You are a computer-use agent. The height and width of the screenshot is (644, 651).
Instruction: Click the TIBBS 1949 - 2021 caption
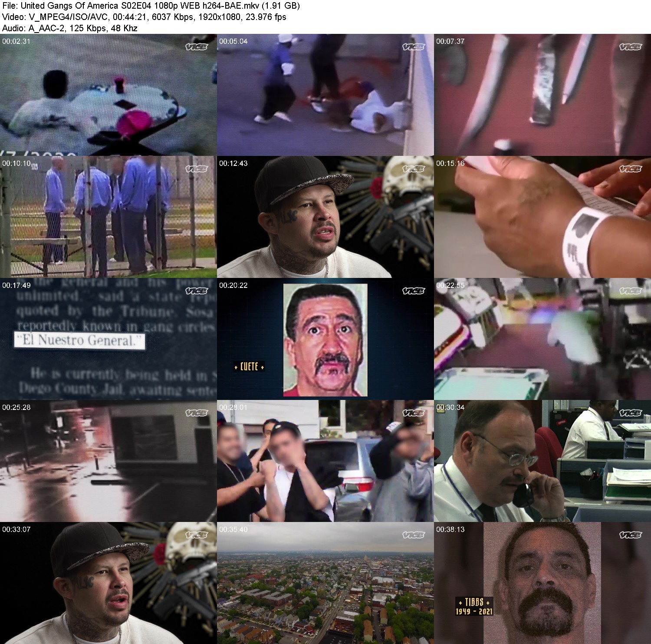click(x=474, y=606)
